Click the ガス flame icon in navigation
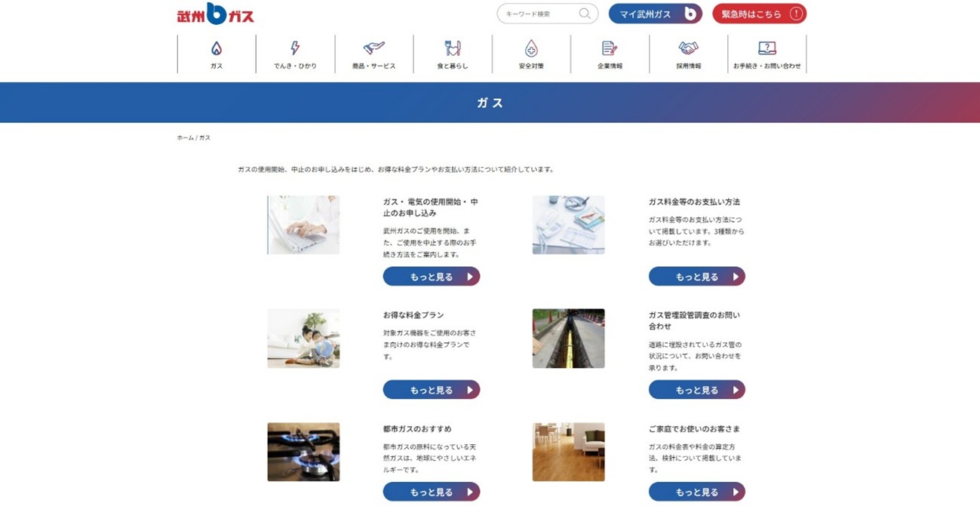The height and width of the screenshot is (509, 980). [x=217, y=48]
